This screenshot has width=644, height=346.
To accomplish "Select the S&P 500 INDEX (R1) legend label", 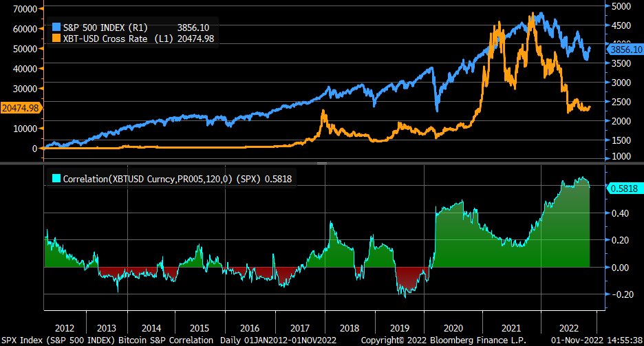I will click(x=105, y=28).
